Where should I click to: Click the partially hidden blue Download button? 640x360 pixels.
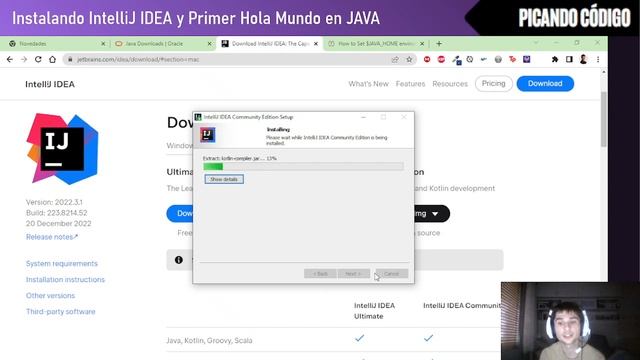180,213
